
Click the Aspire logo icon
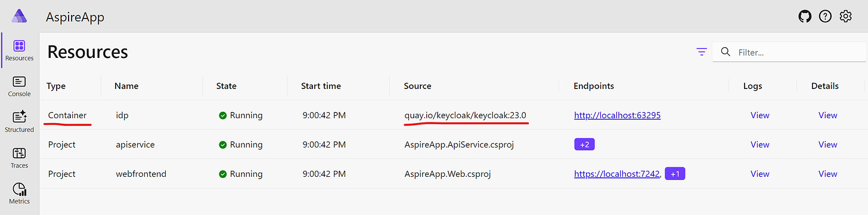pos(19,16)
